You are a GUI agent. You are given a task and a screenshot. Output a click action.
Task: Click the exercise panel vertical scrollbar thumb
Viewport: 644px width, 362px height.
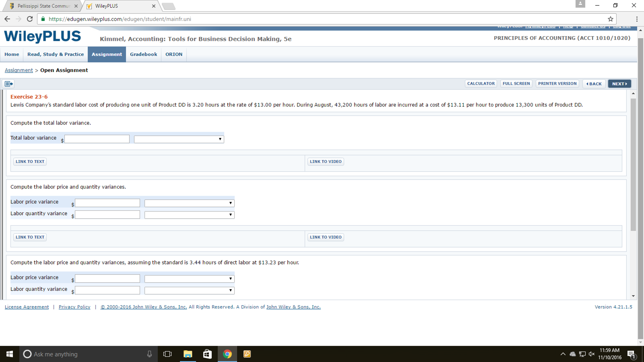coord(633,164)
